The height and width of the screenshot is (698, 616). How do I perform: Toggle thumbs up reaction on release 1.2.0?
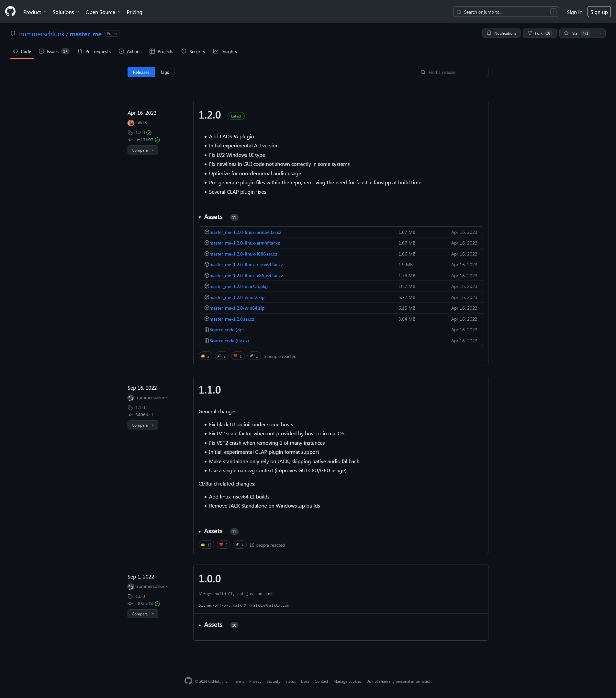click(x=206, y=356)
